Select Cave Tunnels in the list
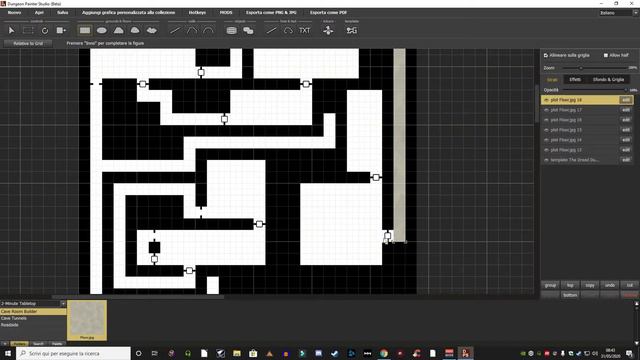640x360 pixels. click(x=13, y=318)
